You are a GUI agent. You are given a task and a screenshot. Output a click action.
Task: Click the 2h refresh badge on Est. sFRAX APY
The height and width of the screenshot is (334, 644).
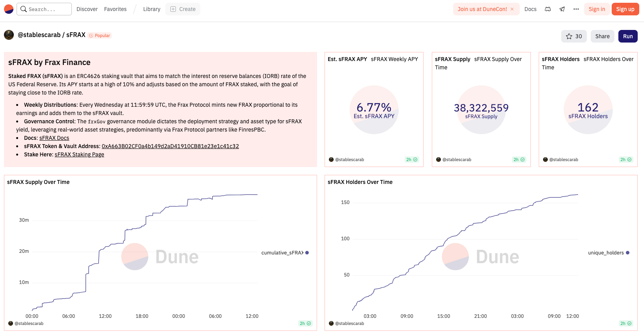pyautogui.click(x=412, y=160)
